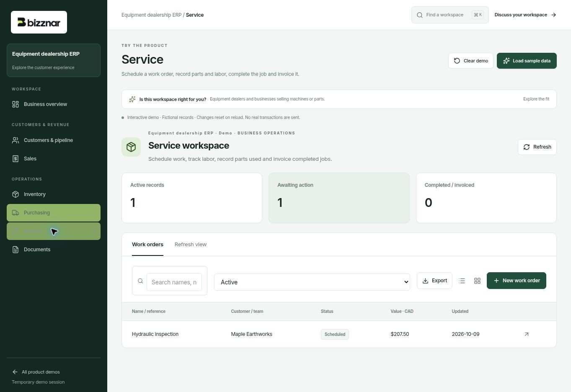Click the Name / reference column header
Image resolution: width=571 pixels, height=392 pixels.
[149, 312]
